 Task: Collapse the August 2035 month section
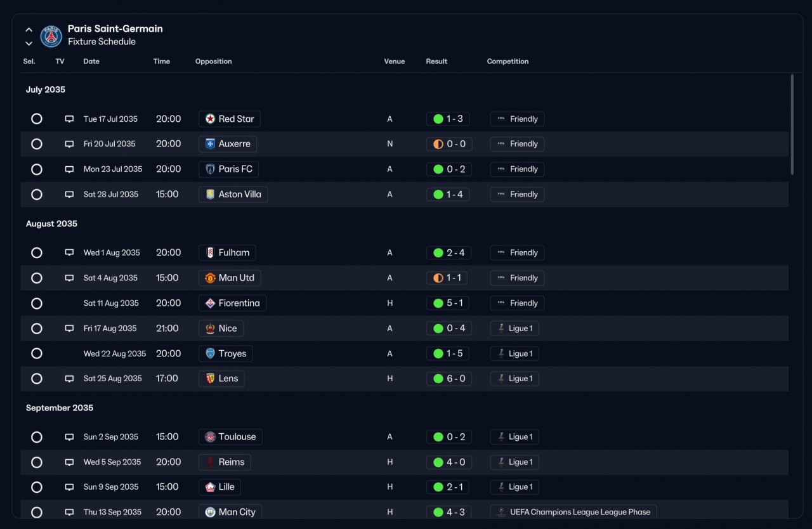pyautogui.click(x=51, y=224)
